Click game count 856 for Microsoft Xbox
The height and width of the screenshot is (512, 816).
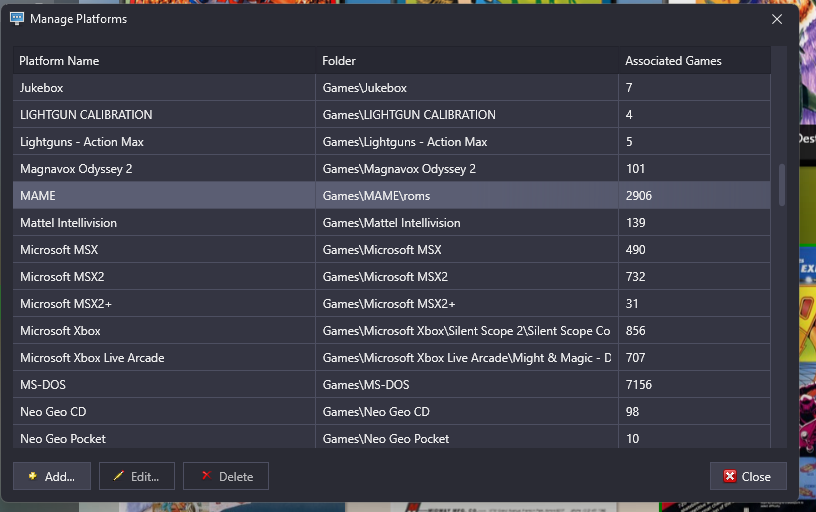click(x=635, y=331)
